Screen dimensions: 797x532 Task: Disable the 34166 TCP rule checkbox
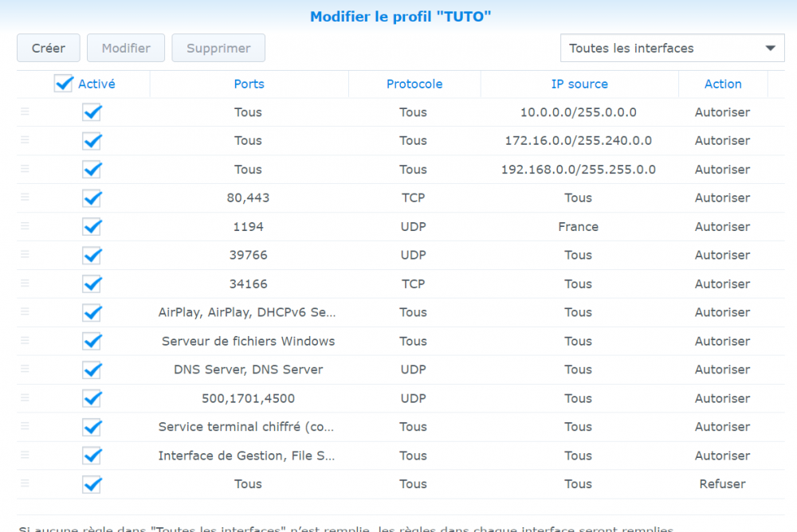tap(92, 284)
